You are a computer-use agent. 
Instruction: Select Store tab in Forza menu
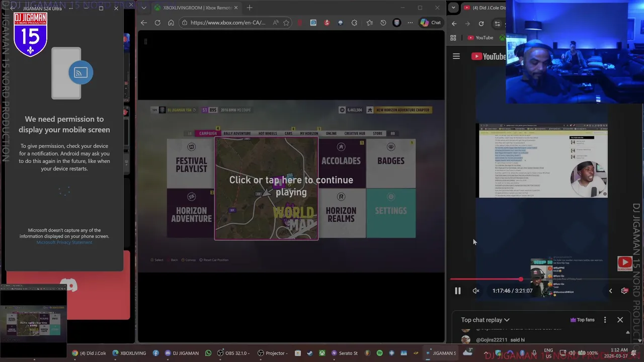[x=377, y=133]
